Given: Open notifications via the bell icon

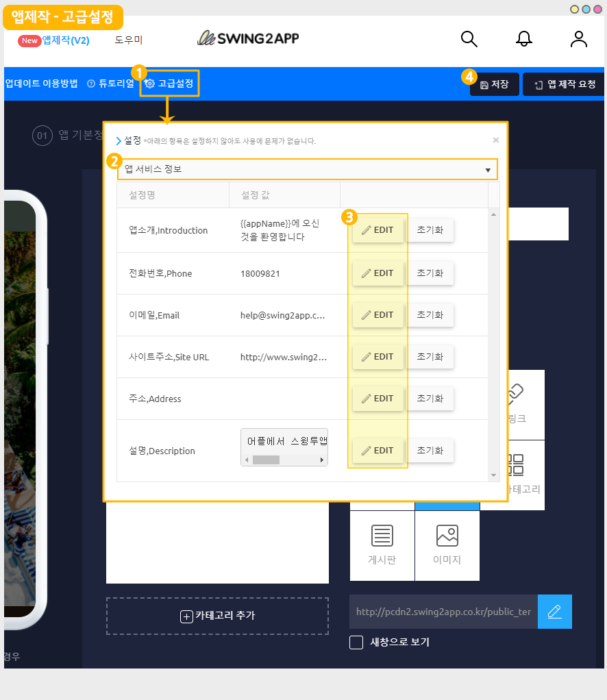Looking at the screenshot, I should [524, 39].
